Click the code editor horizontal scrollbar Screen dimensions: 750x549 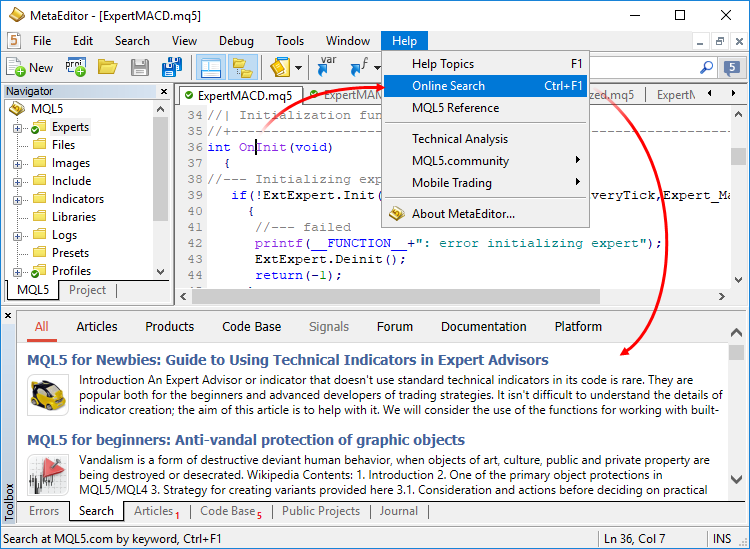396,296
